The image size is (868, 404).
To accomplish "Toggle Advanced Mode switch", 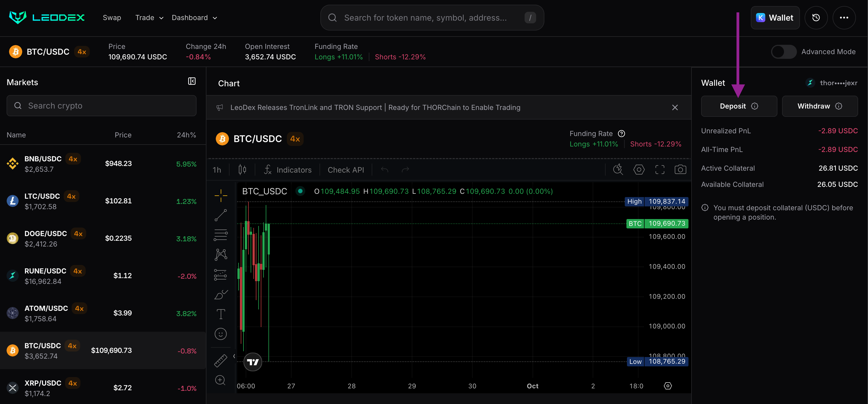I will pyautogui.click(x=783, y=52).
